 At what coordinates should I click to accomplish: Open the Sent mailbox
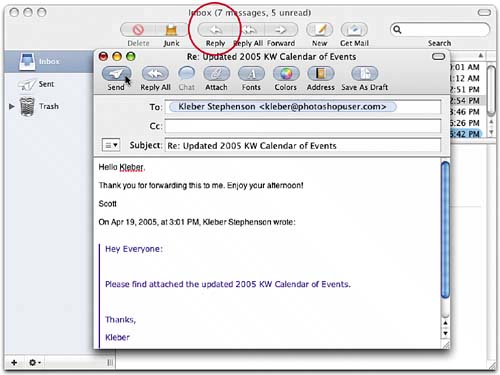click(x=46, y=84)
